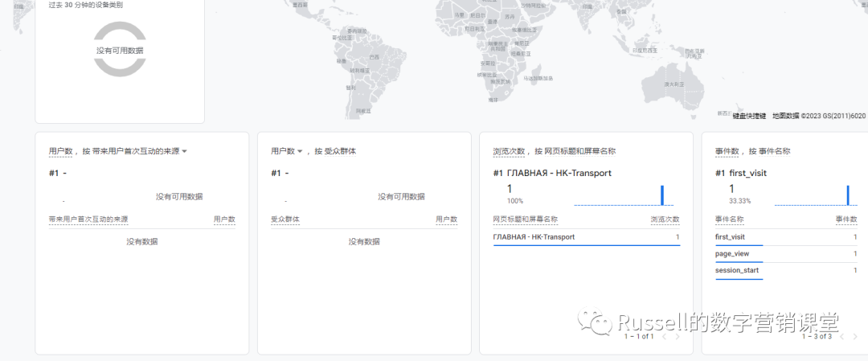Click the 键盘快捷键 link on the map

(x=749, y=116)
